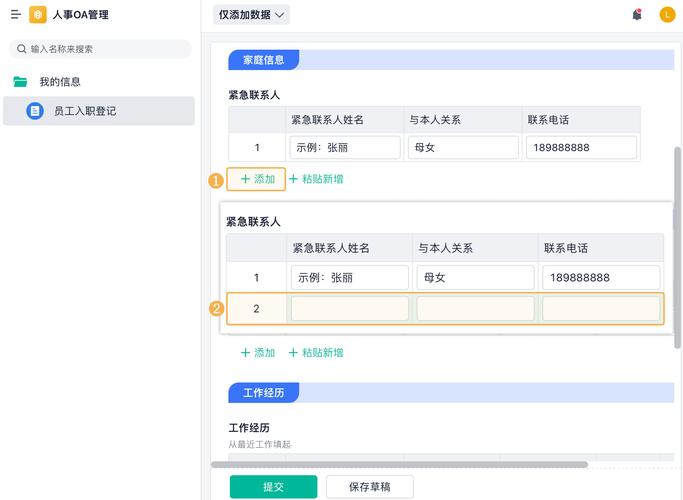Click the lower 添加 row button
The width and height of the screenshot is (683, 500).
click(x=257, y=353)
